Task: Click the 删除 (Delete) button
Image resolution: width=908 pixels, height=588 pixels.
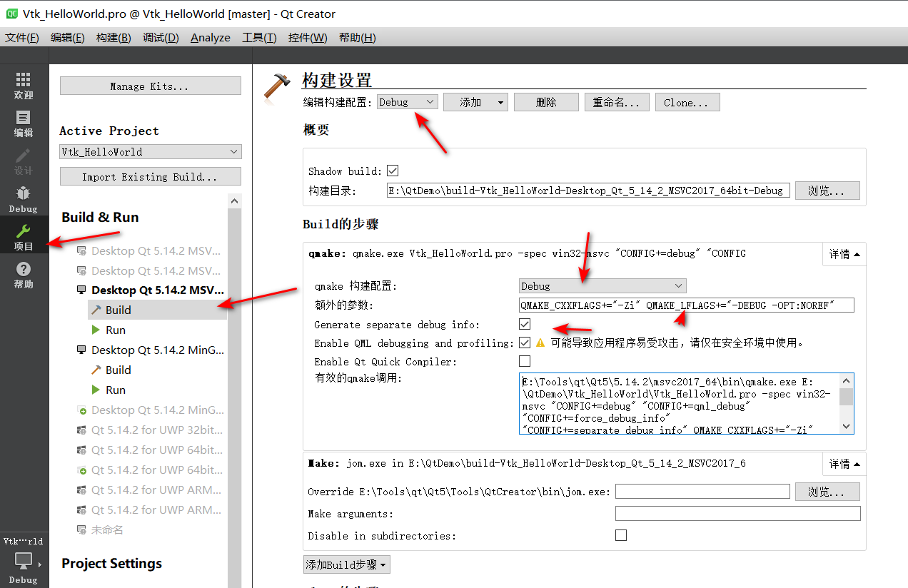Action: pos(546,103)
